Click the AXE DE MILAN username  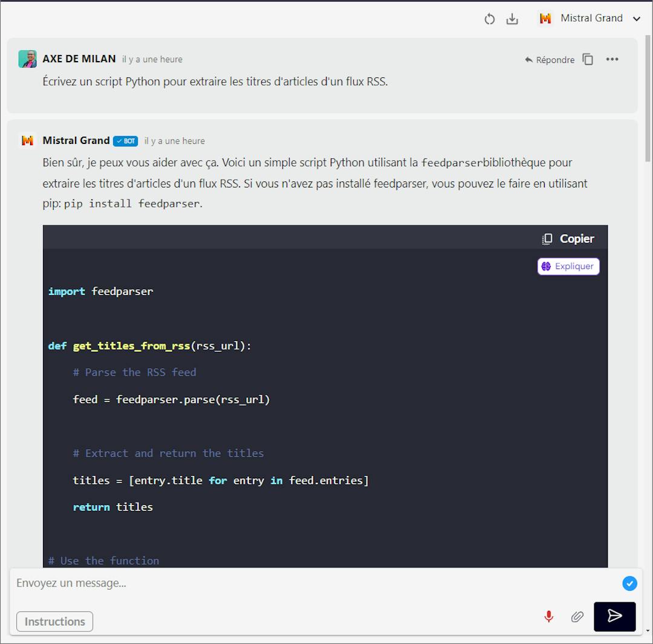(x=79, y=59)
